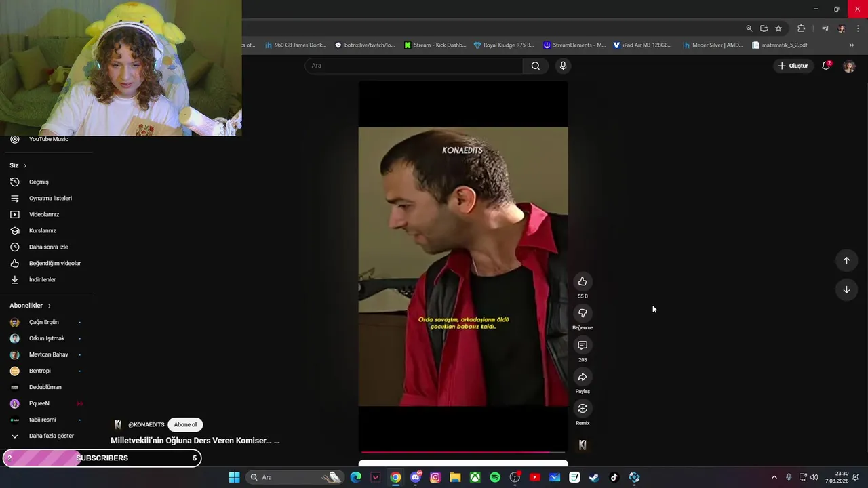The width and height of the screenshot is (868, 488).
Task: Open YouTube Music in sidebar
Action: pos(47,139)
